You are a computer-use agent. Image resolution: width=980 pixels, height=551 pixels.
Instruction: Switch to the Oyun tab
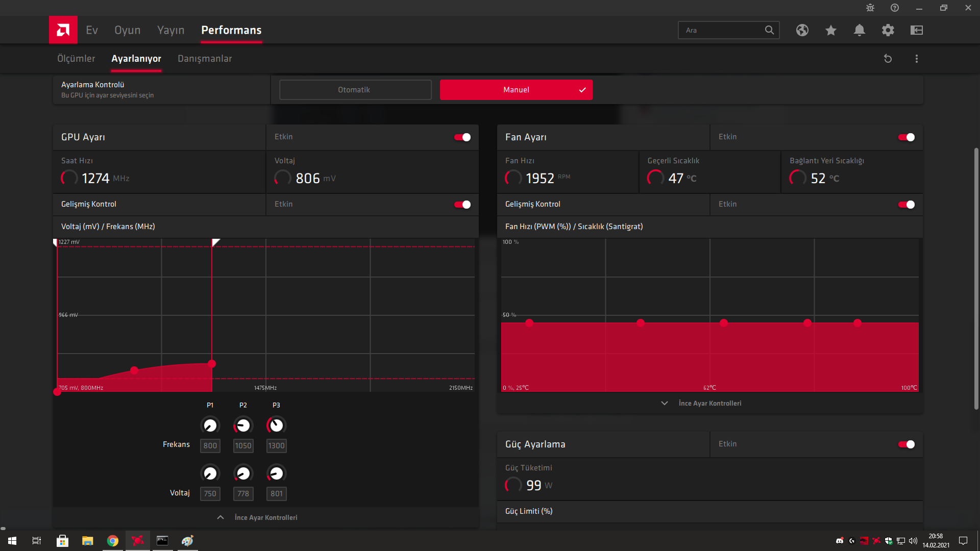tap(127, 30)
